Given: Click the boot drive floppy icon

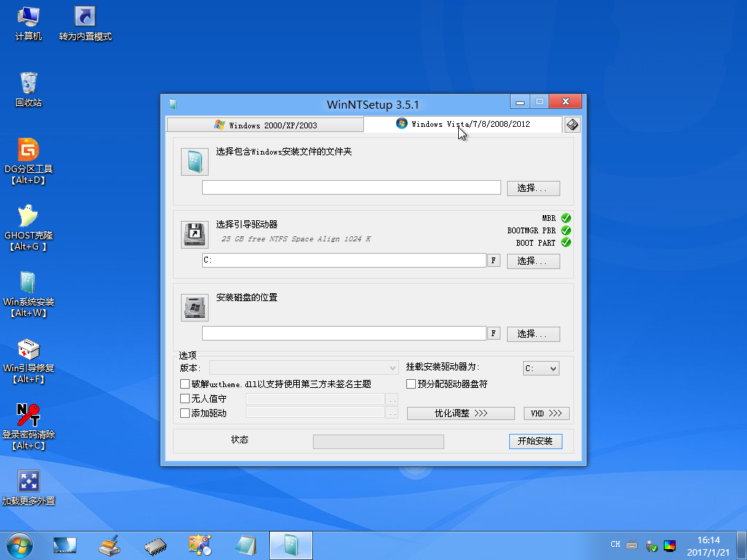Looking at the screenshot, I should (x=194, y=234).
